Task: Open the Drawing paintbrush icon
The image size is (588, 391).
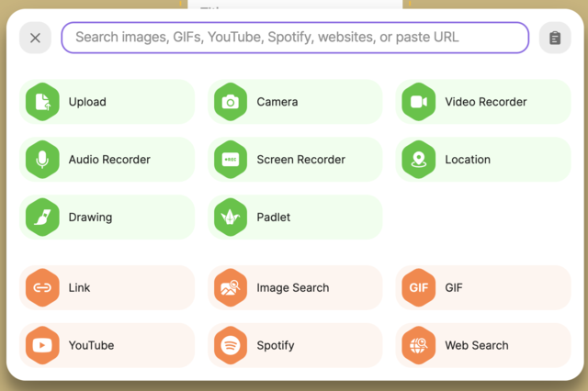Action: pos(42,218)
